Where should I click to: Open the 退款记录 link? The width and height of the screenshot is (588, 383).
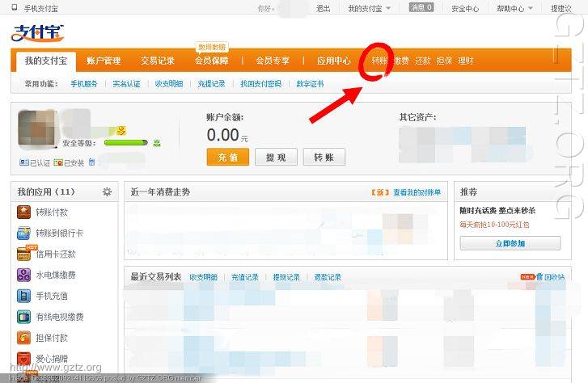(328, 277)
